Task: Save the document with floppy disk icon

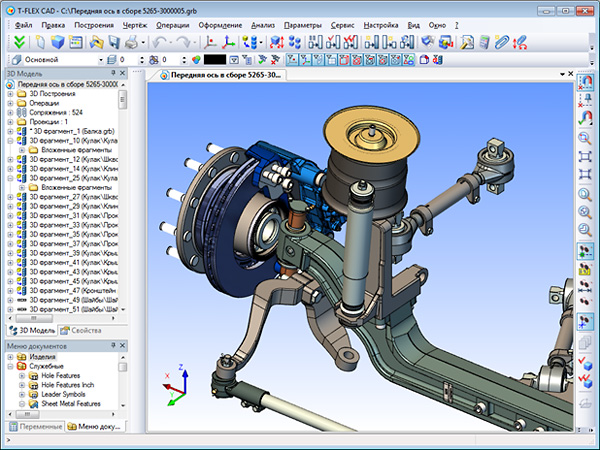Action: click(114, 42)
